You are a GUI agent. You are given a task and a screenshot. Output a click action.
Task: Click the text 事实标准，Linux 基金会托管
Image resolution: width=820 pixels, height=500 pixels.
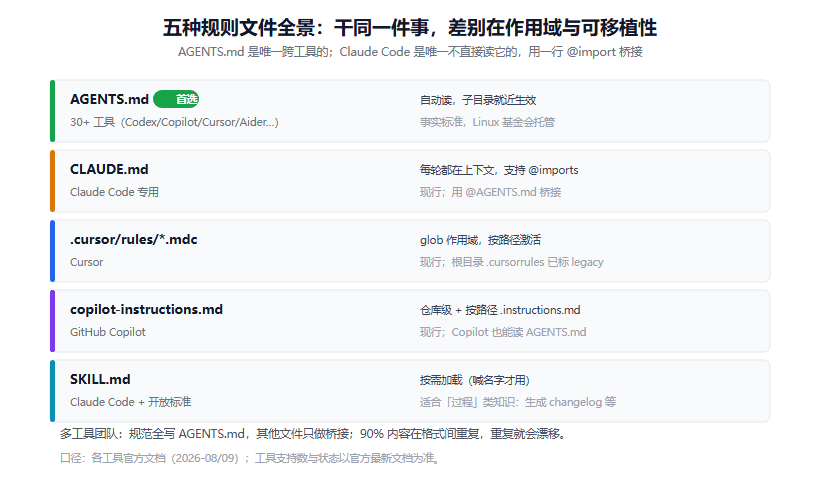(487, 122)
